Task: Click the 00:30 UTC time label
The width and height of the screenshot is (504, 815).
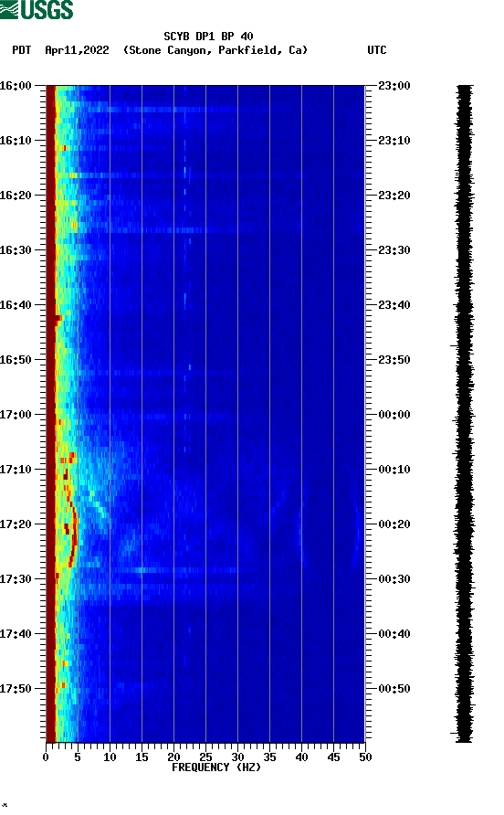Action: point(394,579)
